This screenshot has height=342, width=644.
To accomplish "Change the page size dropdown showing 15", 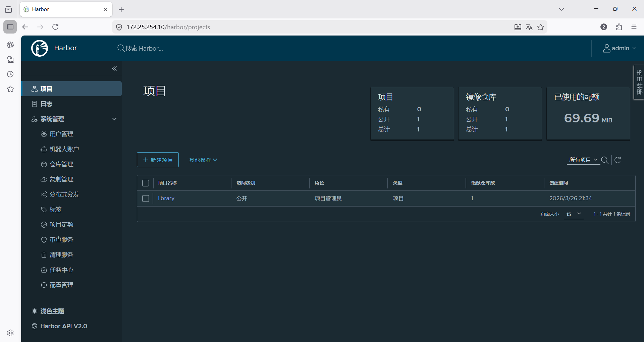I will pyautogui.click(x=574, y=214).
